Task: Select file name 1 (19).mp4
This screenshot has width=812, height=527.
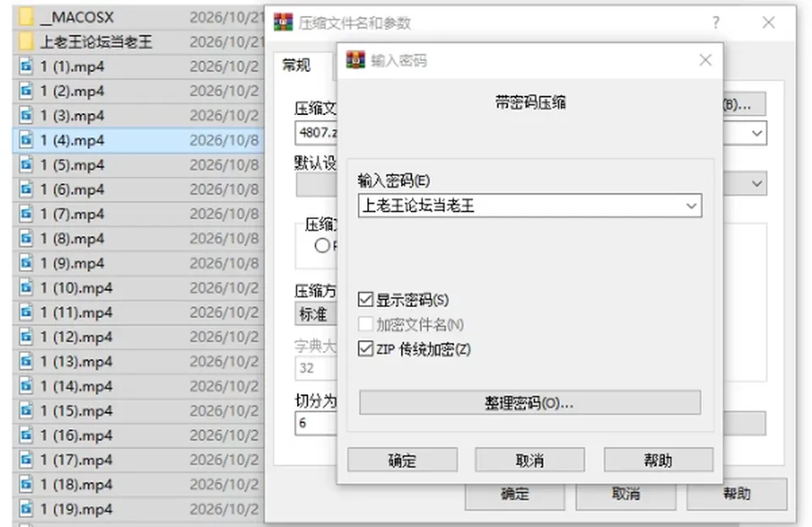Action: 76,509
